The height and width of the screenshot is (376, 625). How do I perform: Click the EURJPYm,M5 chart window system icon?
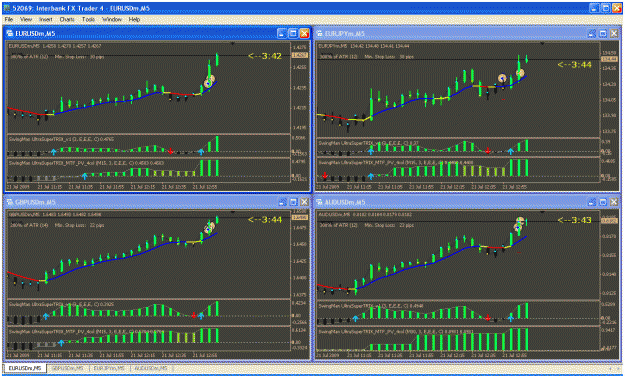[x=320, y=34]
